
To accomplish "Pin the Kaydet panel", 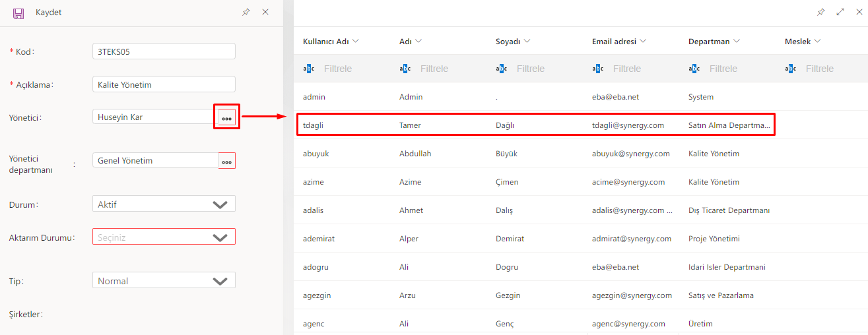I will coord(246,12).
